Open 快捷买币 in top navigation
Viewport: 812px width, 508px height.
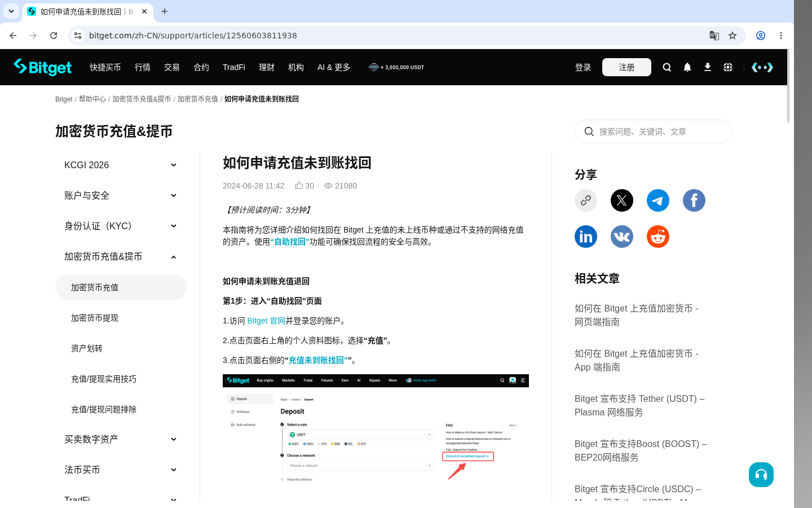[105, 67]
